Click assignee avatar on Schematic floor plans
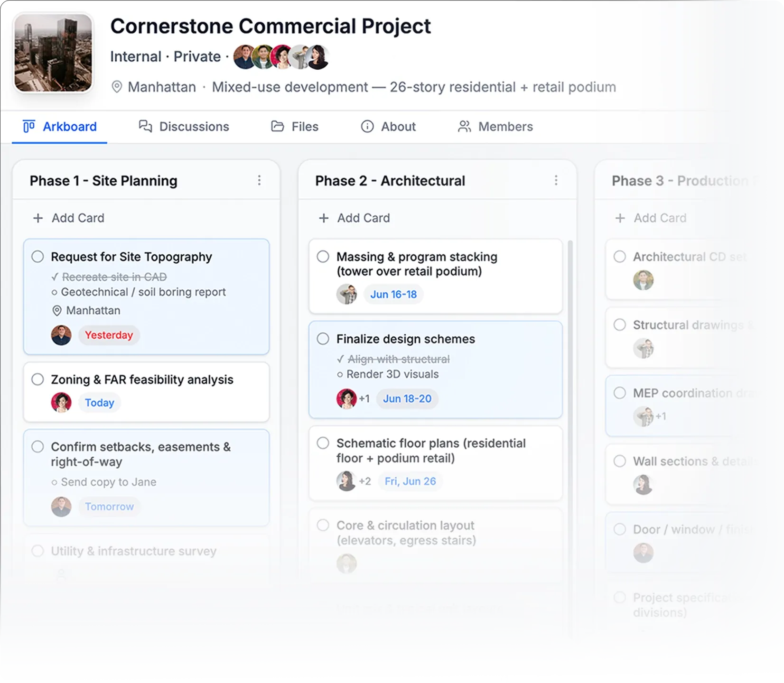The height and width of the screenshot is (683, 784). pos(347,481)
